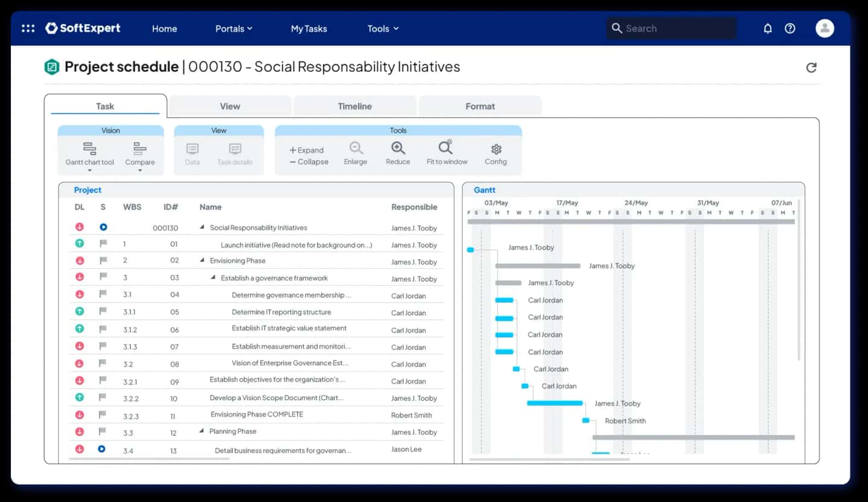The height and width of the screenshot is (502, 868).
Task: Open the apps grid launcher icon
Action: pyautogui.click(x=28, y=28)
